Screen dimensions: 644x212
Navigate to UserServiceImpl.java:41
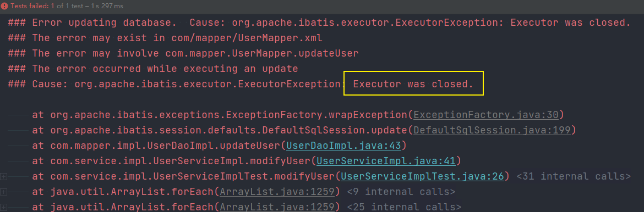tap(386, 161)
